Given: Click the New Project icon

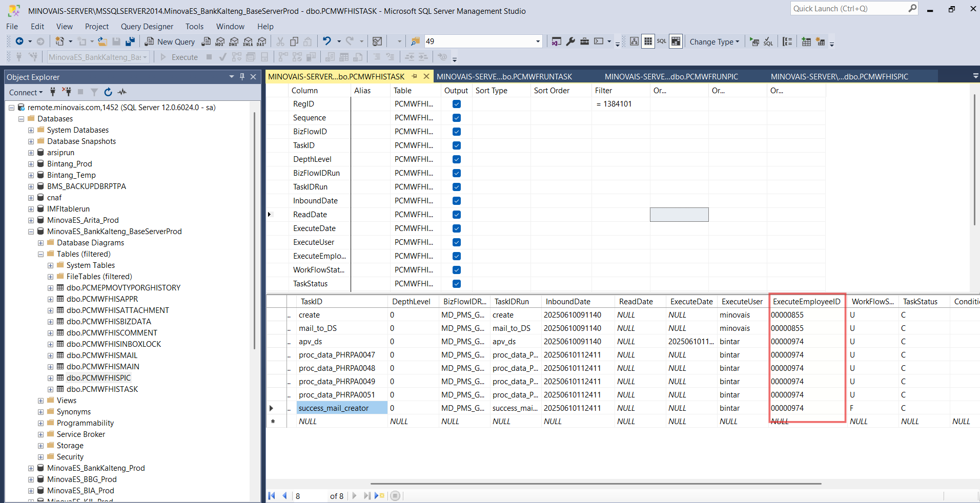Looking at the screenshot, I should pyautogui.click(x=60, y=41).
